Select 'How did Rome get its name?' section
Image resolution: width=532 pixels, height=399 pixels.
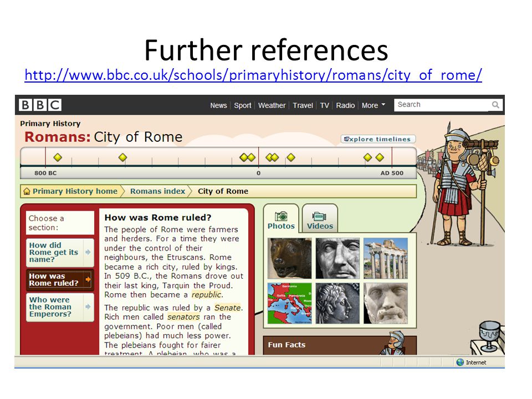pos(60,252)
